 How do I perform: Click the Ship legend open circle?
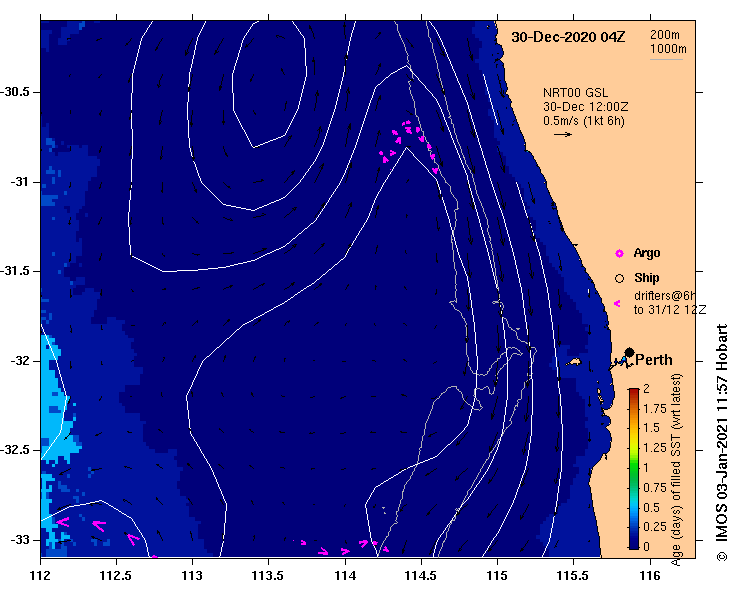[x=619, y=279]
